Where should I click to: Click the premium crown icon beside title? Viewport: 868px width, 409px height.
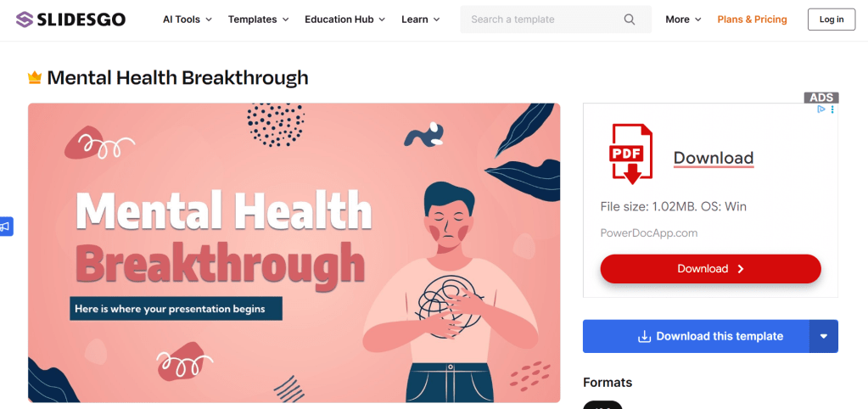pos(35,78)
